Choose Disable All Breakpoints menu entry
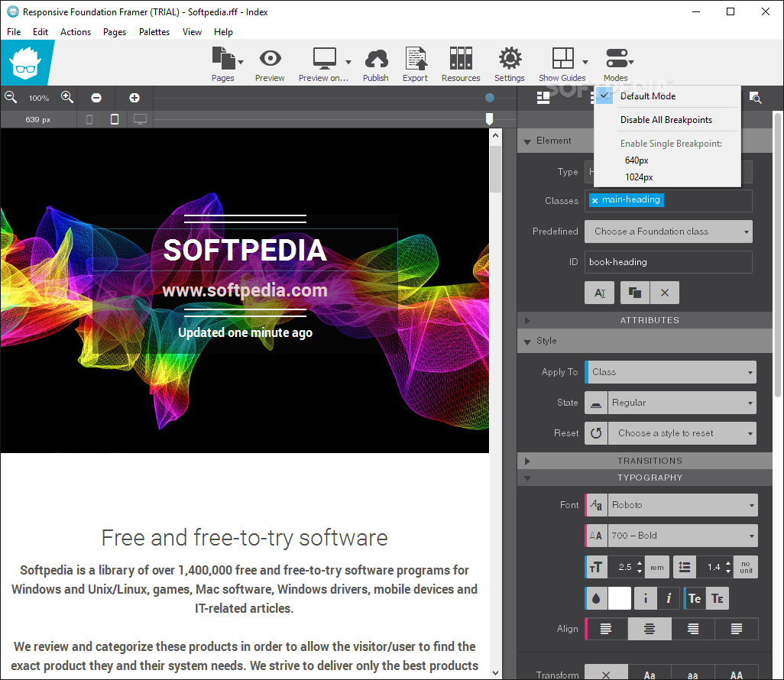The image size is (784, 680). click(666, 120)
